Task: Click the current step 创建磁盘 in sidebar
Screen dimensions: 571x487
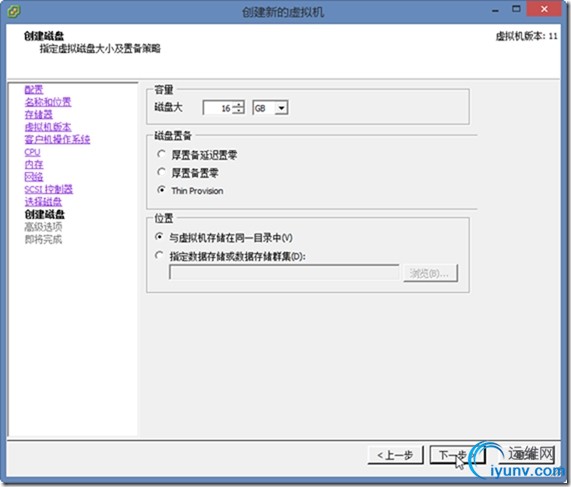Action: tap(44, 214)
